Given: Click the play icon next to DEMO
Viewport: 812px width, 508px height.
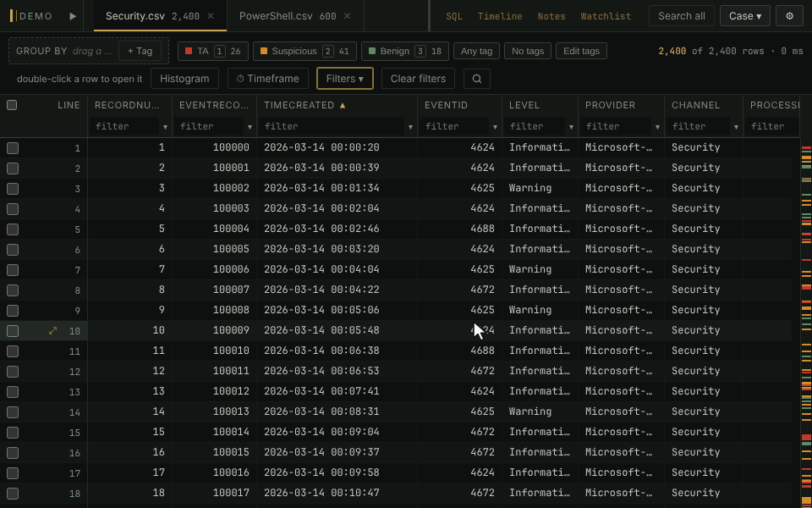Looking at the screenshot, I should tap(73, 16).
